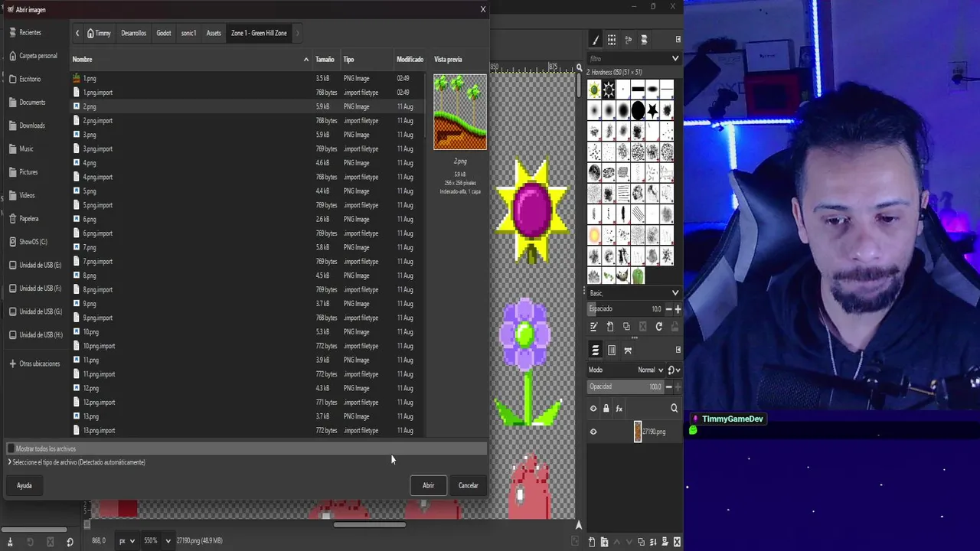
Task: Click the Abrir button
Action: [428, 485]
